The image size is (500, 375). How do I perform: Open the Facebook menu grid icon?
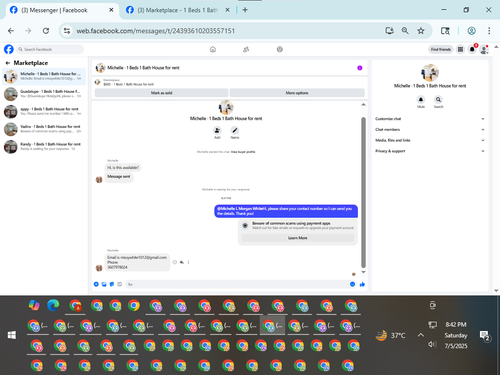click(460, 49)
